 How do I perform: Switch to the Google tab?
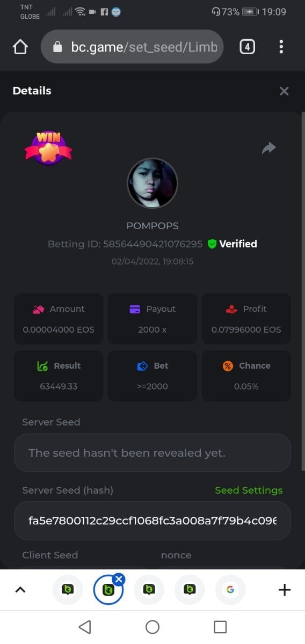(230, 590)
